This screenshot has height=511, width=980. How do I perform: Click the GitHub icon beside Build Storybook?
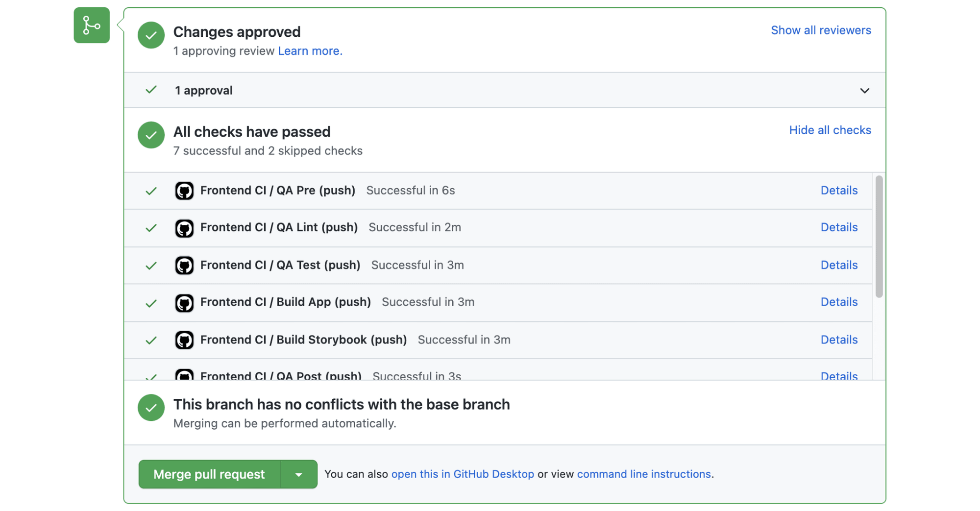coord(184,340)
